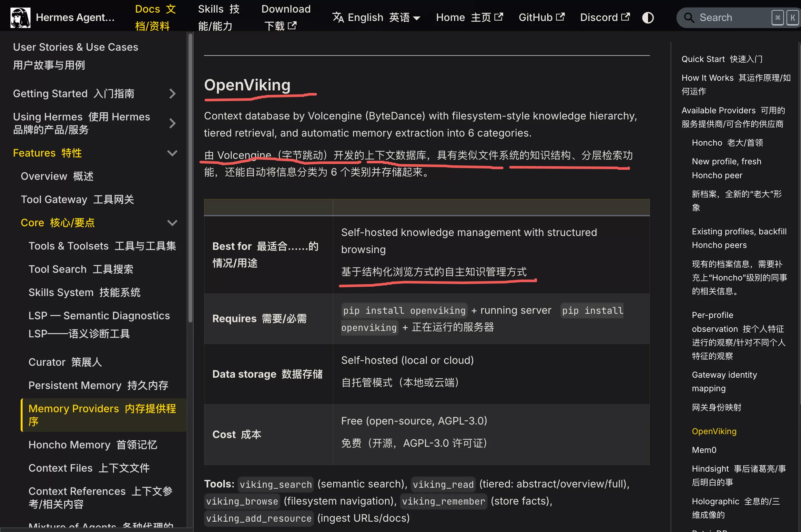
Task: Open User Stories & Use Cases
Action: 75,56
